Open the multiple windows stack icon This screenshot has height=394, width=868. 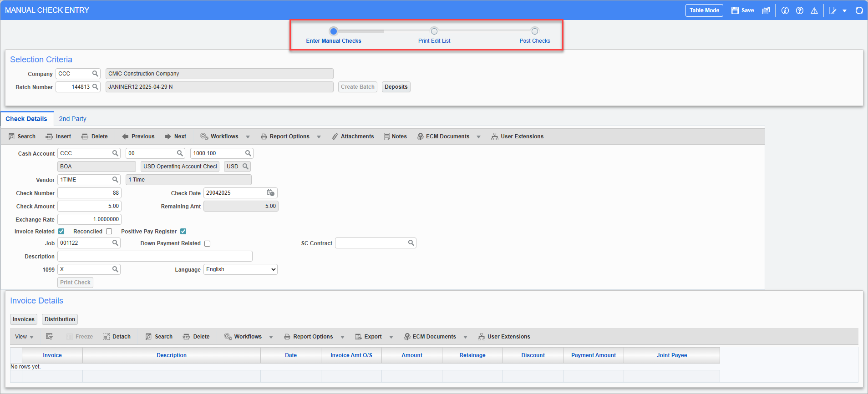(766, 10)
